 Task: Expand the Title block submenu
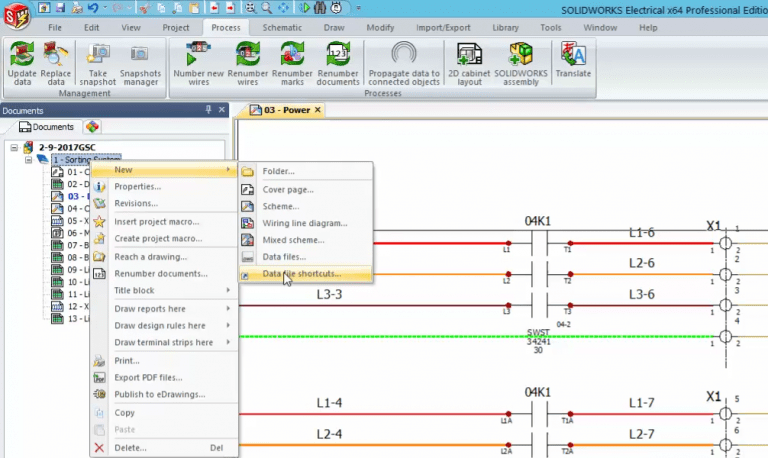click(134, 290)
